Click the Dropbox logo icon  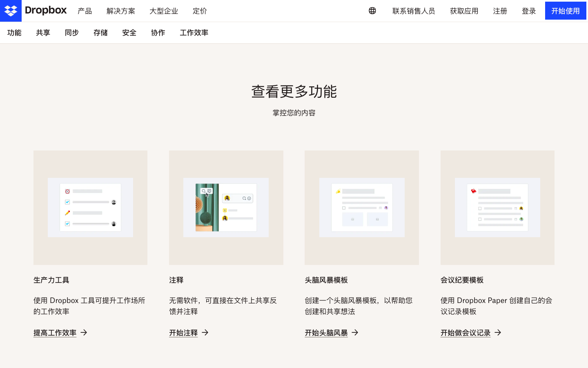[x=11, y=11]
